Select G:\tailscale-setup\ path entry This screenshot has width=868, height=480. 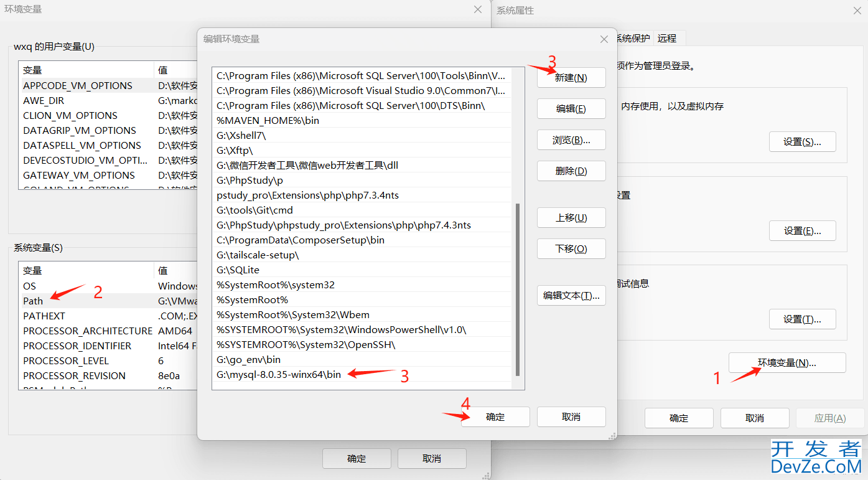tap(362, 255)
